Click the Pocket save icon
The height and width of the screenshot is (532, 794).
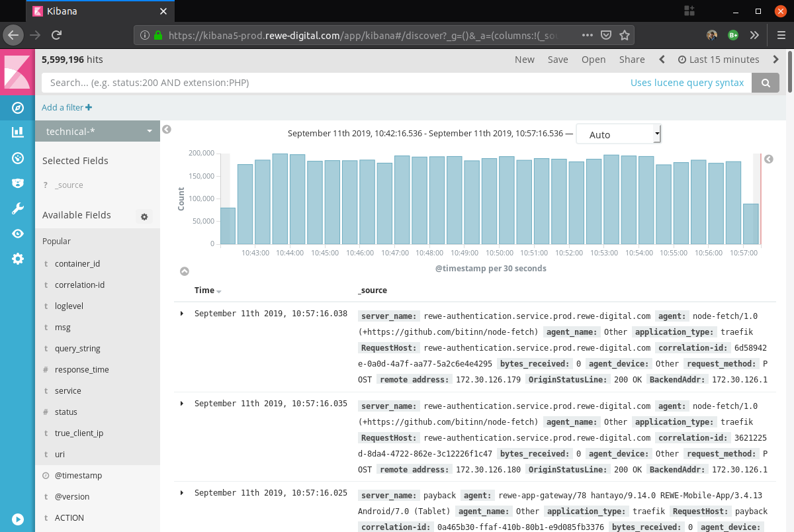pyautogui.click(x=606, y=35)
